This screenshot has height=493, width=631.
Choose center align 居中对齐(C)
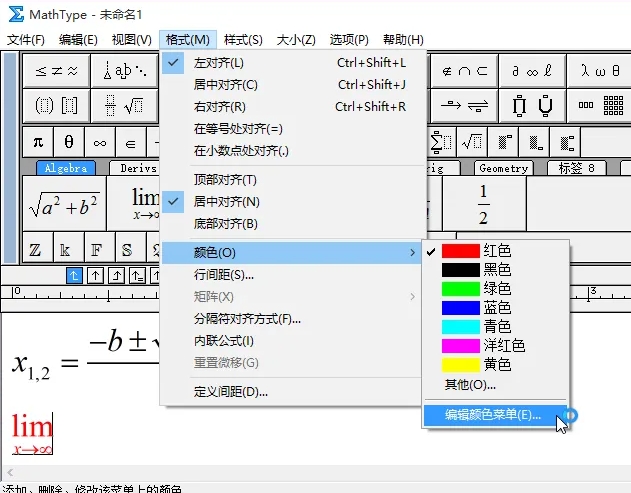tap(293, 85)
